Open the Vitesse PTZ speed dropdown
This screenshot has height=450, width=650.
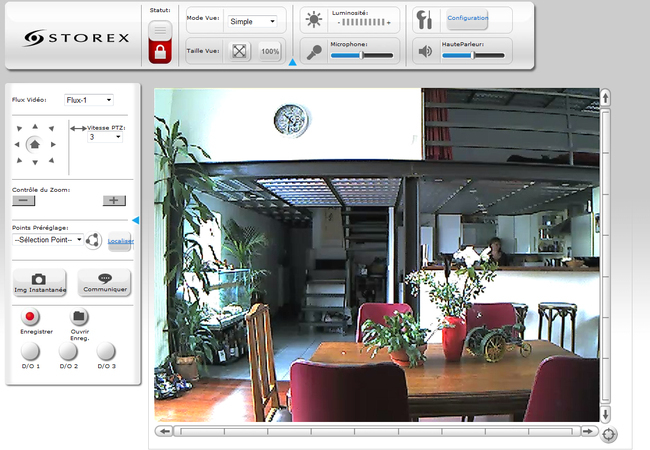tap(105, 137)
